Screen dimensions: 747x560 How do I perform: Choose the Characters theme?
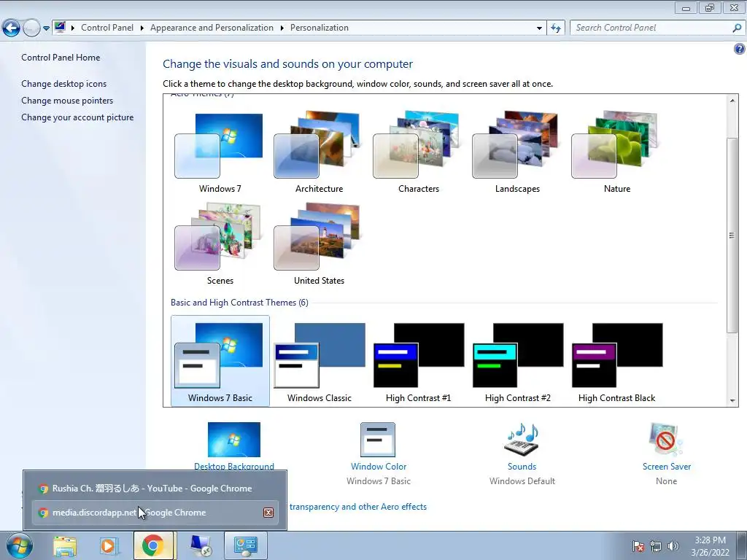418,152
